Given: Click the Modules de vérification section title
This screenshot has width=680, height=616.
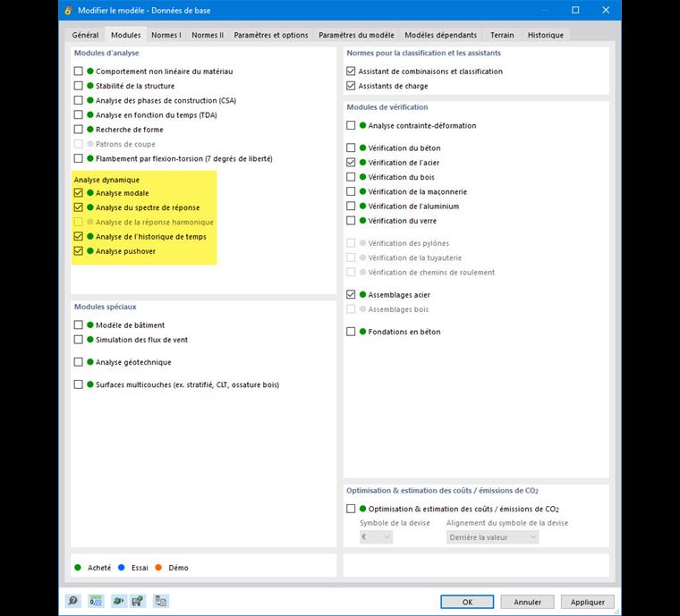Looking at the screenshot, I should pyautogui.click(x=387, y=107).
